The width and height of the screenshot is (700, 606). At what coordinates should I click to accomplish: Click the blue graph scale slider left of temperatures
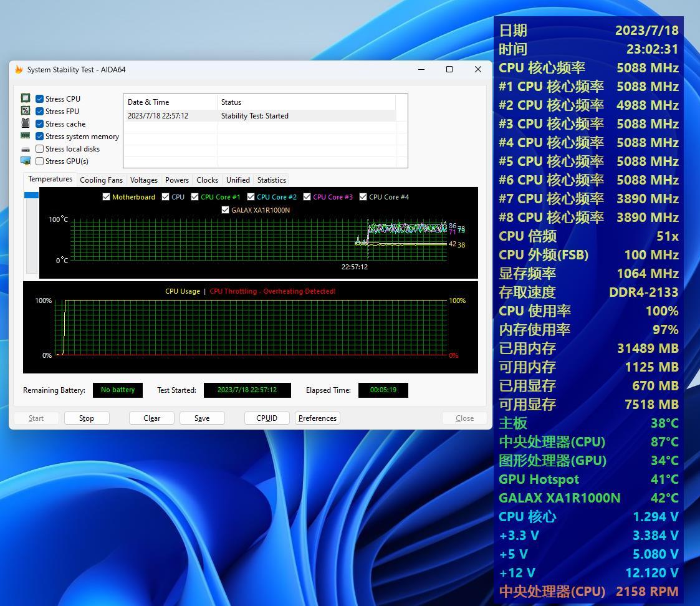coord(31,195)
